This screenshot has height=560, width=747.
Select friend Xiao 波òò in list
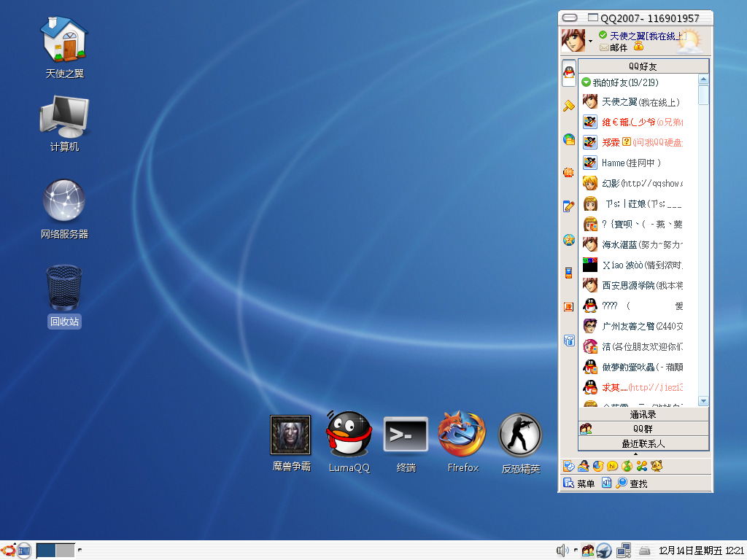632,265
